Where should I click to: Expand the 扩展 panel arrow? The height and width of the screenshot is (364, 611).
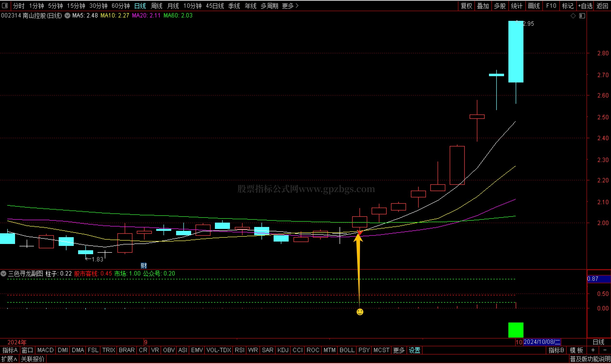9,359
